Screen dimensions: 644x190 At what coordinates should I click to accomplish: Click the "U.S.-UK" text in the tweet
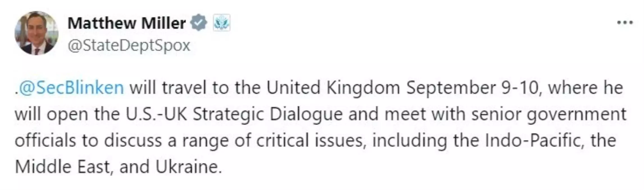tap(156, 114)
